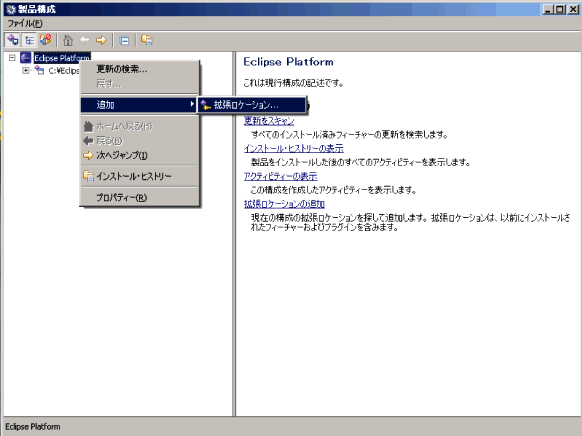This screenshot has width=582, height=436.
Task: Click the Eclipse Platform heading in right pane
Action: (288, 62)
